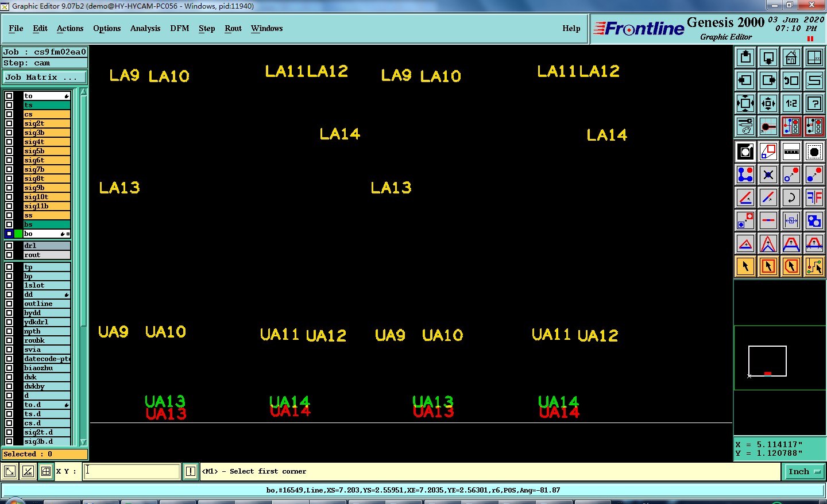Click the layer list vertical scrollbar
The width and height of the screenshot is (827, 504).
click(83, 267)
